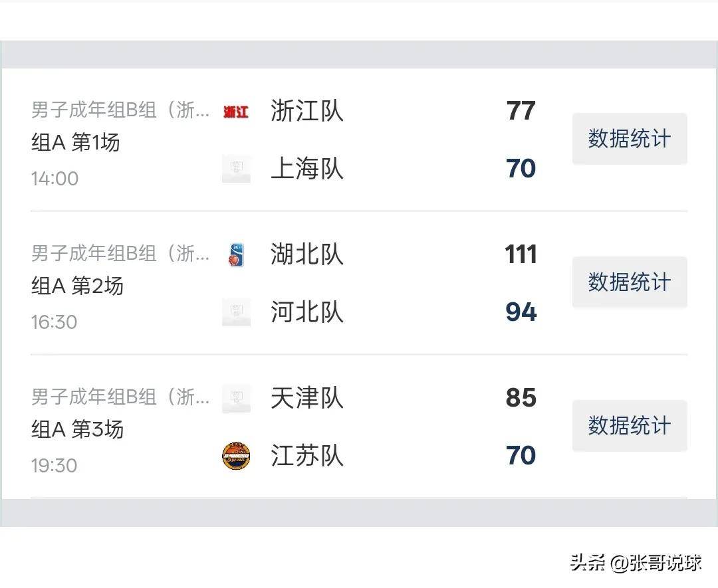Click the Tianjin score 85
The height and width of the screenshot is (588, 718).
tap(521, 398)
